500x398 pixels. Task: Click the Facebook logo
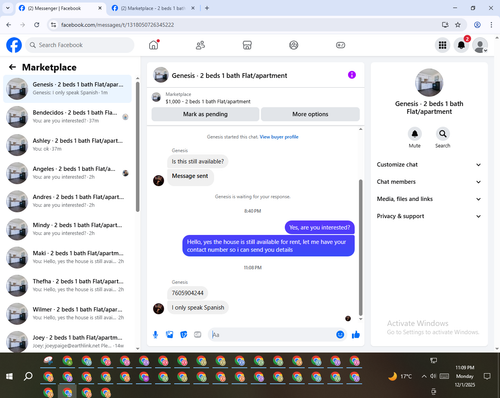(x=14, y=45)
